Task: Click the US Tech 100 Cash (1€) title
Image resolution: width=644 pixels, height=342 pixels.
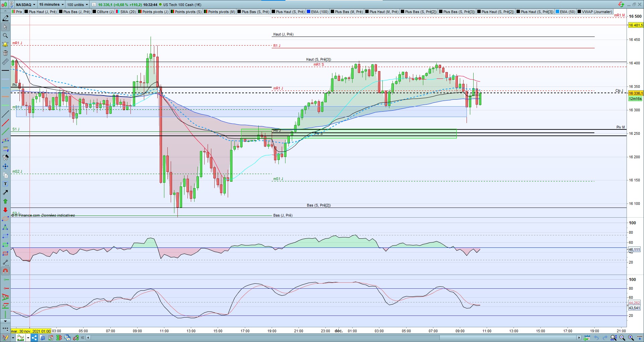Action: pyautogui.click(x=182, y=5)
